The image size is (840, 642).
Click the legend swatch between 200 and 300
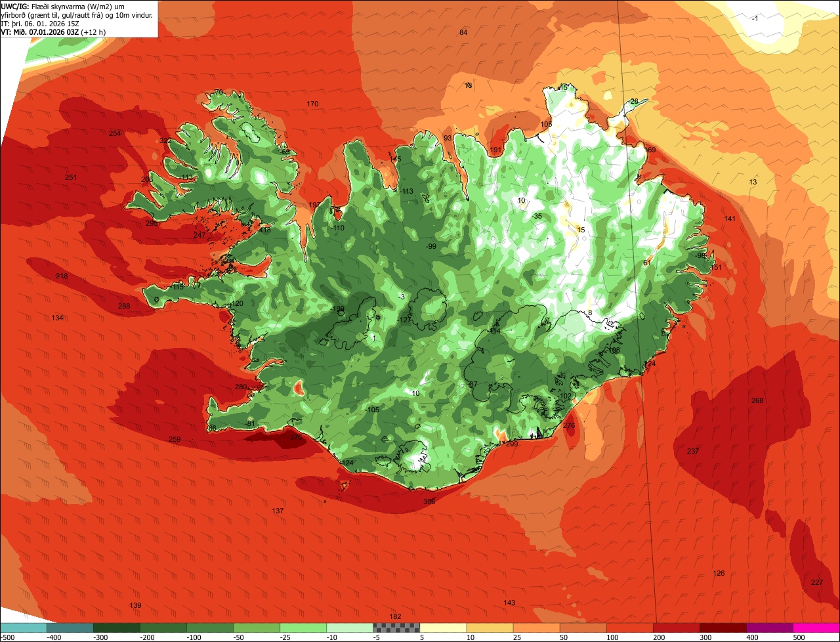(675, 628)
